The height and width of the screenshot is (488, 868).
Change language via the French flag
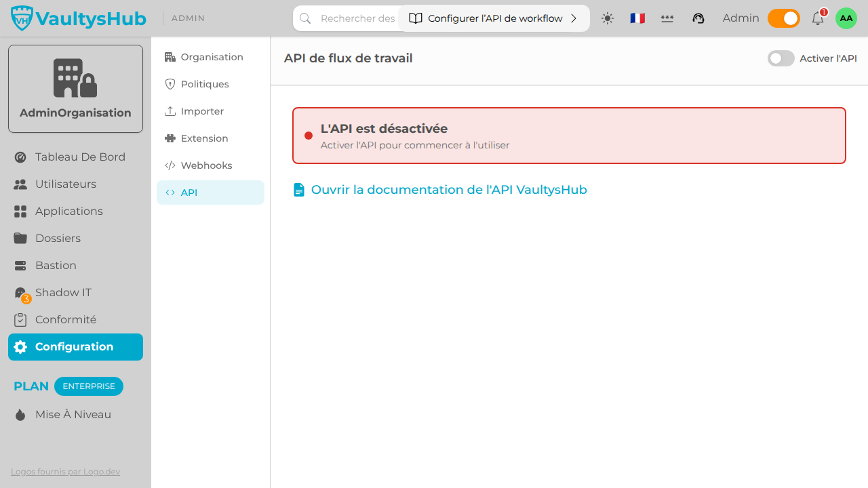pyautogui.click(x=637, y=18)
